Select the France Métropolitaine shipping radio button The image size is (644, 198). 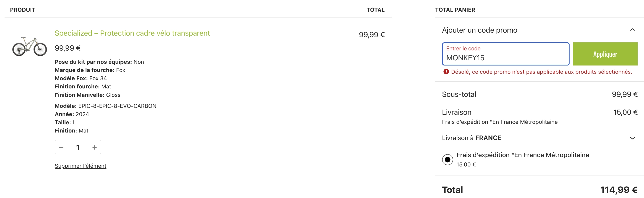point(447,160)
